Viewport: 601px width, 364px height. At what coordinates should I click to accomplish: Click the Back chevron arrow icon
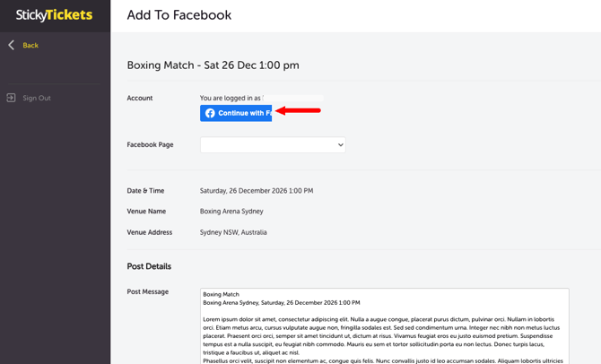click(12, 45)
